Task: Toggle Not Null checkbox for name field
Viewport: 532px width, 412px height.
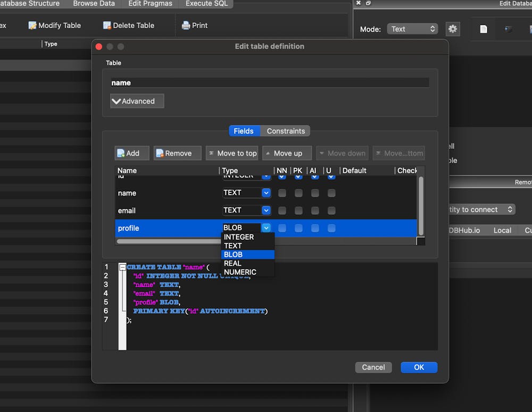Action: pos(282,193)
